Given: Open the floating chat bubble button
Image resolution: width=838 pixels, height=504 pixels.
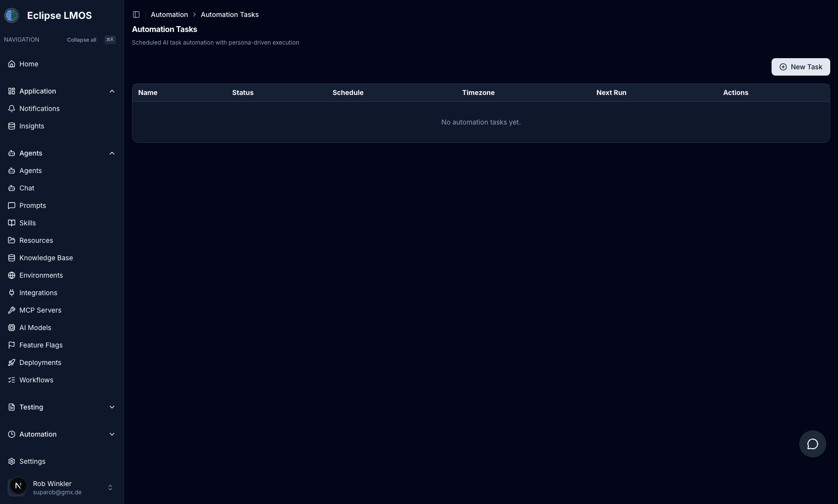Looking at the screenshot, I should point(812,444).
